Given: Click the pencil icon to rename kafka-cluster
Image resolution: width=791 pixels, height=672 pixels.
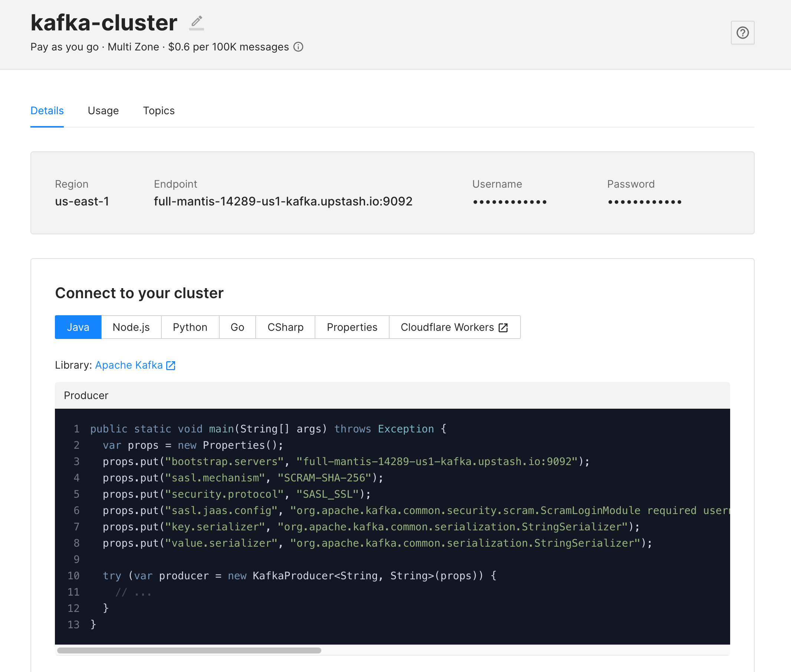Looking at the screenshot, I should point(197,23).
